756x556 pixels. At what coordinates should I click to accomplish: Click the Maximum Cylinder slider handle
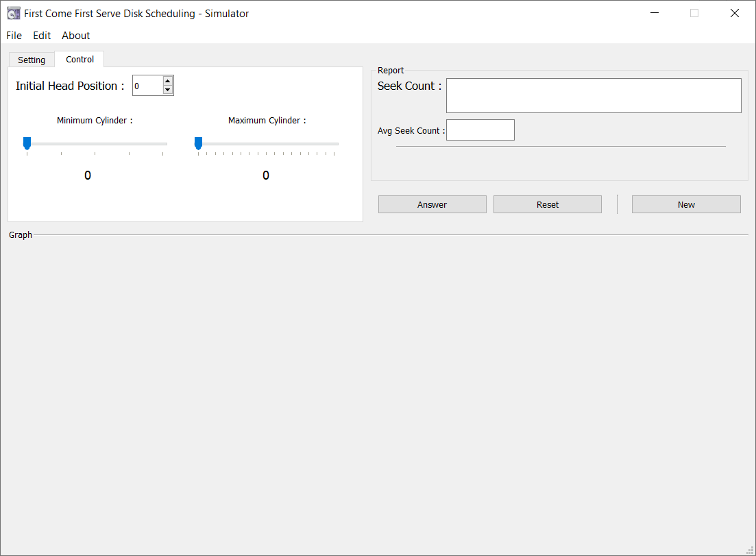(198, 143)
